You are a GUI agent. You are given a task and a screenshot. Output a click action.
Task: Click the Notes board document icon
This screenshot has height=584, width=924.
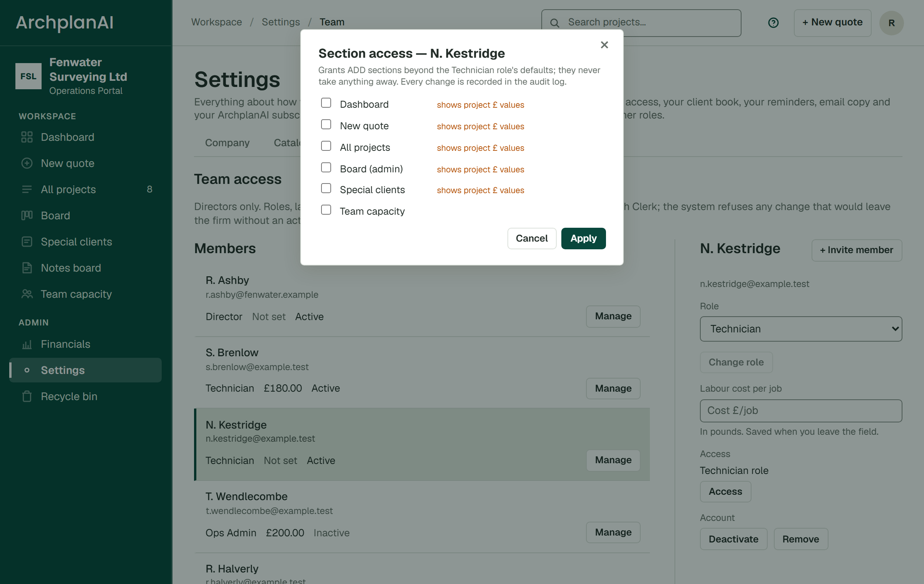27,268
